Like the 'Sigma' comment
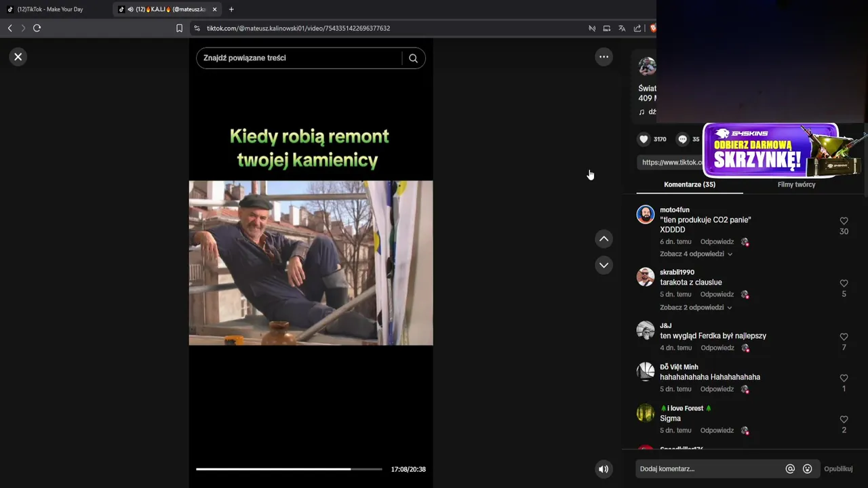868x488 pixels. (844, 420)
